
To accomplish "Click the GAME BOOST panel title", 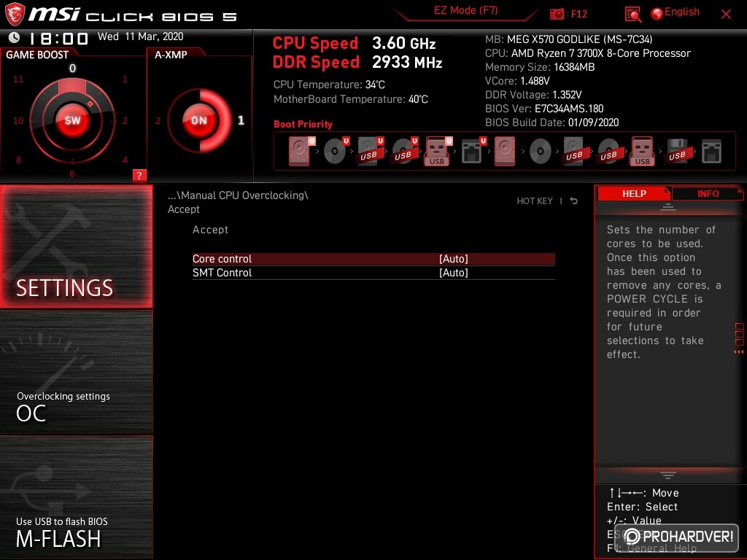I will (x=37, y=55).
